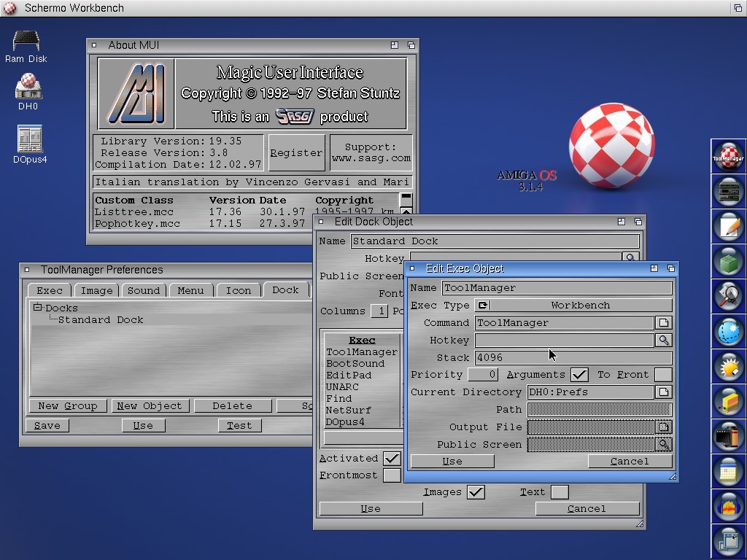Browse for the Current Directory folder
Image resolution: width=747 pixels, height=560 pixels.
pyautogui.click(x=663, y=392)
